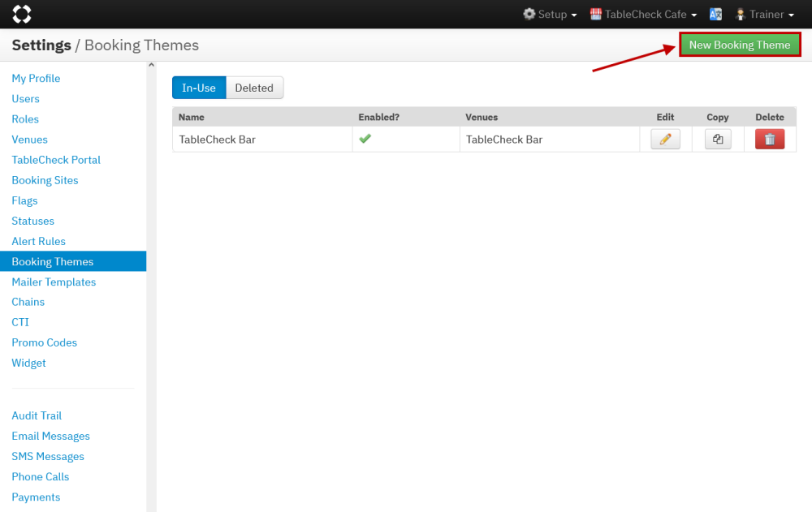Click the New Booking Theme button
This screenshot has width=812, height=512.
point(740,45)
